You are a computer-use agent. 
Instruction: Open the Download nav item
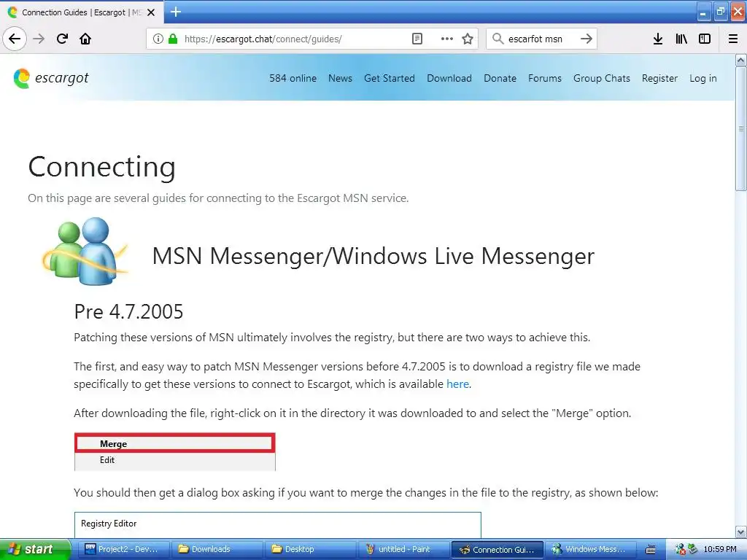[449, 78]
